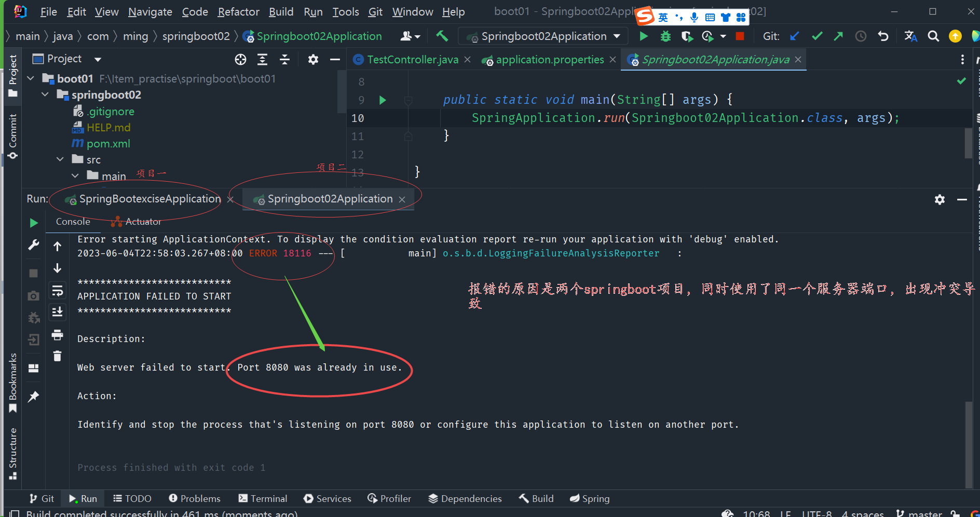Print the console output
The width and height of the screenshot is (980, 517).
(58, 335)
